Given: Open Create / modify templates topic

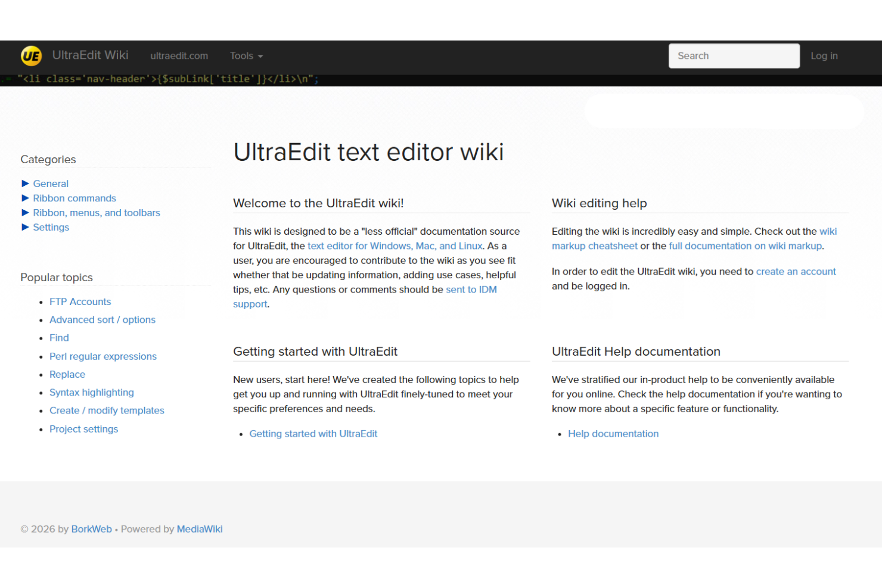Looking at the screenshot, I should coord(107,410).
